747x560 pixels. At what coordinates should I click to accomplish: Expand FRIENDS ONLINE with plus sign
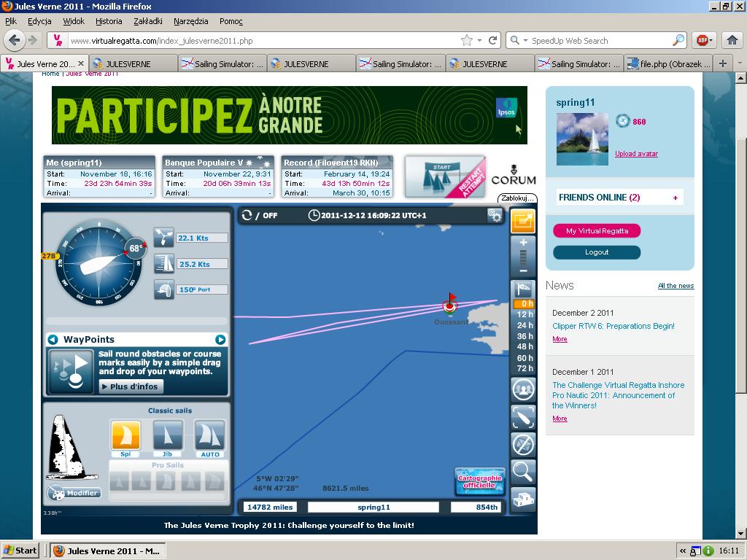[x=675, y=198]
